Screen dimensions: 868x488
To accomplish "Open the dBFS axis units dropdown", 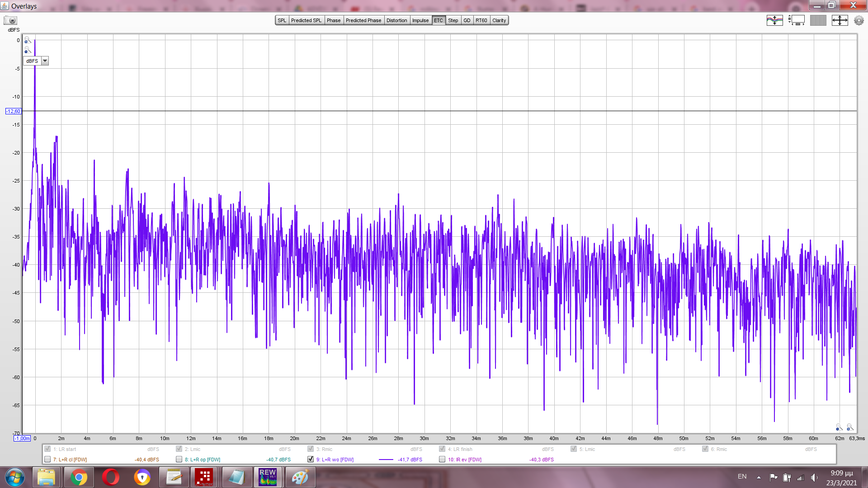I will coord(45,61).
